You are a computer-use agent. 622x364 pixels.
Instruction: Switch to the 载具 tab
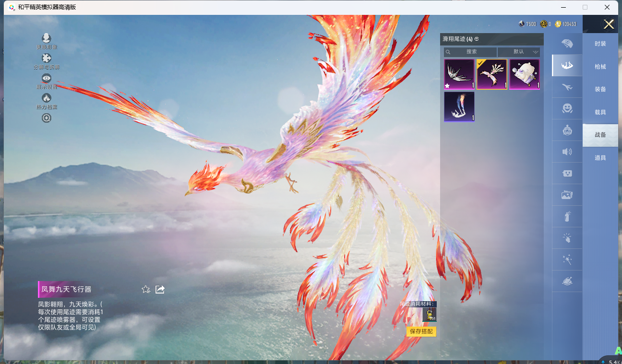[x=600, y=112]
